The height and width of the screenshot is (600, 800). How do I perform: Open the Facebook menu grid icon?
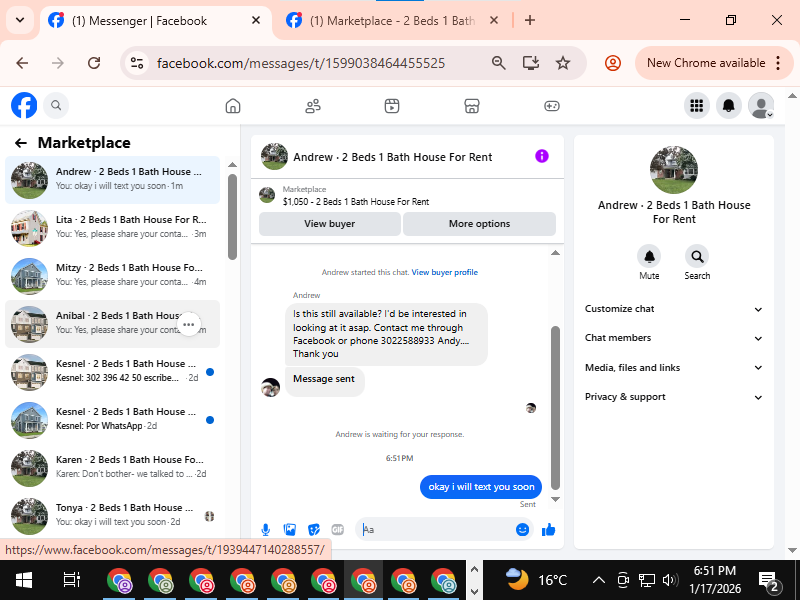(696, 106)
